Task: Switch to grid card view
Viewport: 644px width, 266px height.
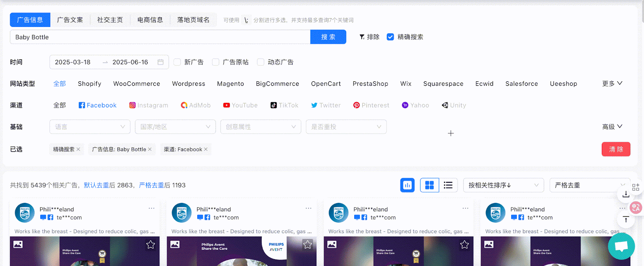Action: (x=429, y=185)
